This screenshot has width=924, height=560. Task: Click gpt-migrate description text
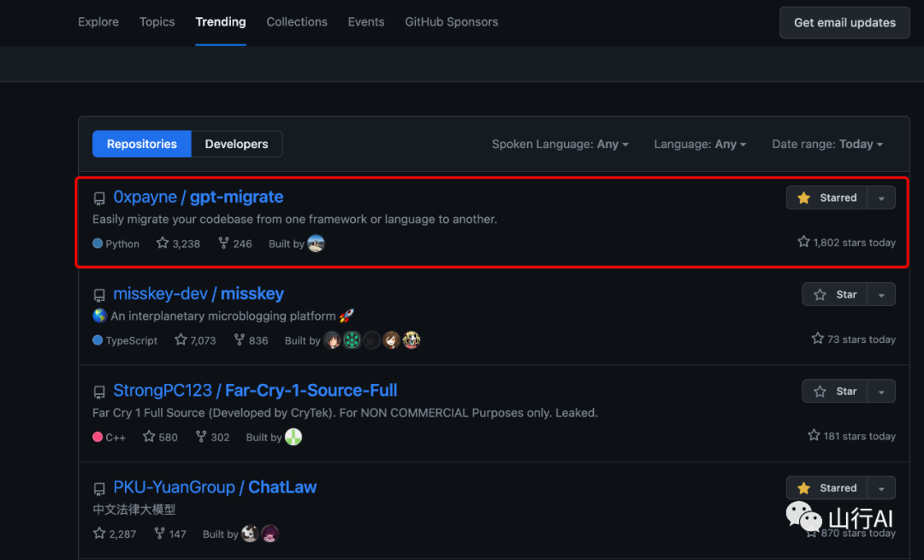pyautogui.click(x=294, y=219)
